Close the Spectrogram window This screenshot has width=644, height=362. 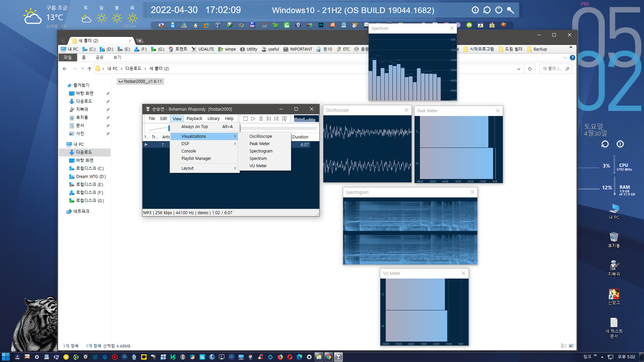tap(472, 192)
